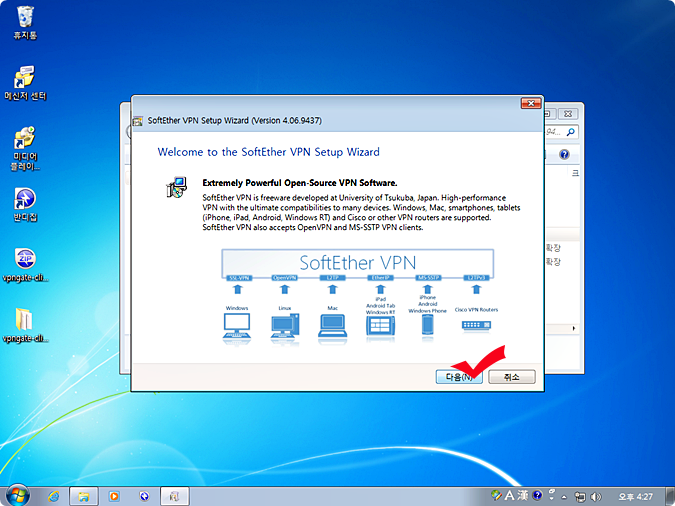Select the vpngate-client ZIP file icon
The image size is (675, 506).
pos(25,265)
